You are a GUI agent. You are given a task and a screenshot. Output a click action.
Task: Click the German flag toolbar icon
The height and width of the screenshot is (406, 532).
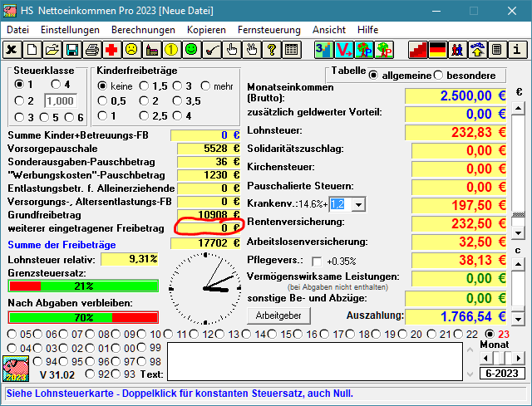point(437,50)
